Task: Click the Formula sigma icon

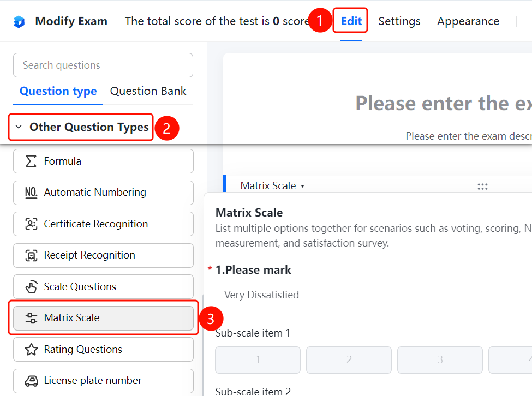Action: point(31,161)
